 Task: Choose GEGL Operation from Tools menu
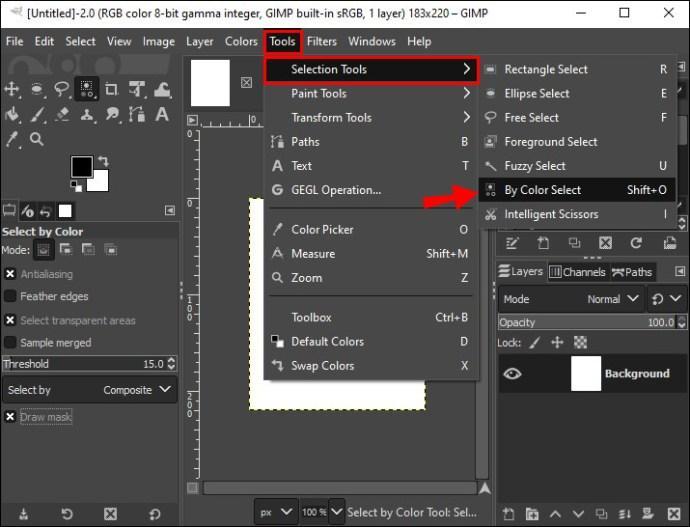pyautogui.click(x=371, y=190)
